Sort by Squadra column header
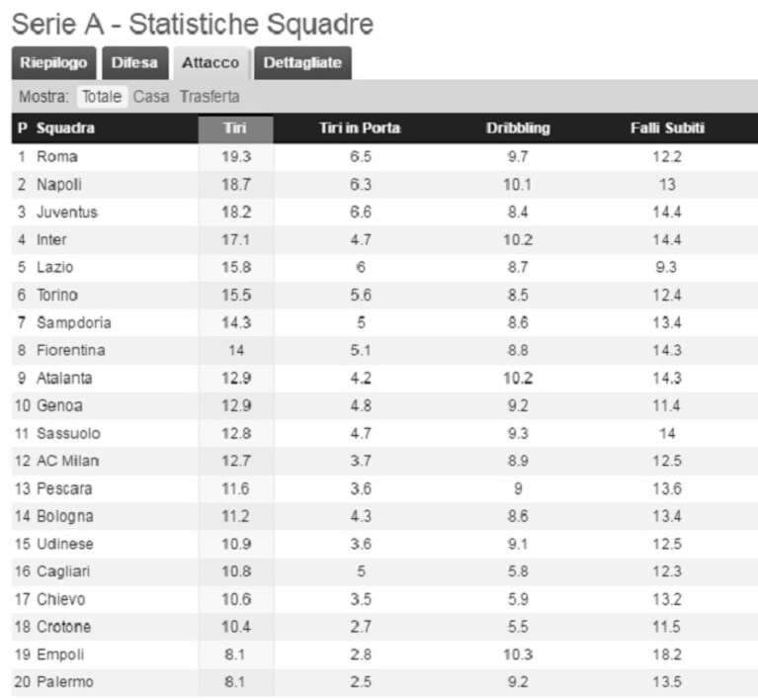 click(x=66, y=129)
